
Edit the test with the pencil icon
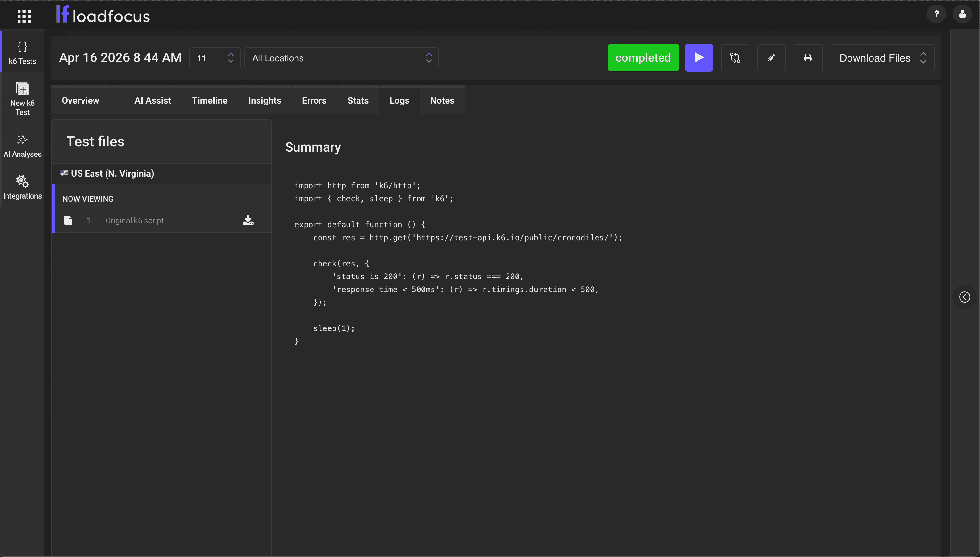pos(771,58)
